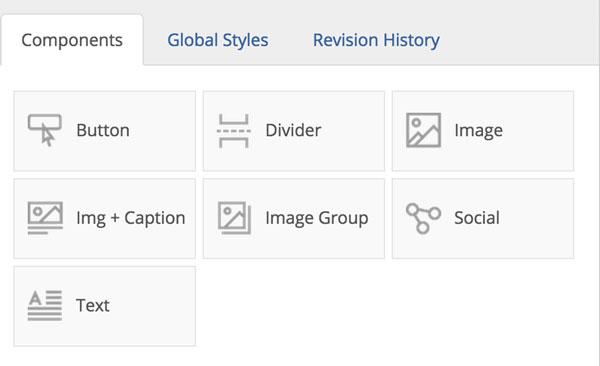Switch to the Components tab
The image size is (600, 366).
coord(72,40)
